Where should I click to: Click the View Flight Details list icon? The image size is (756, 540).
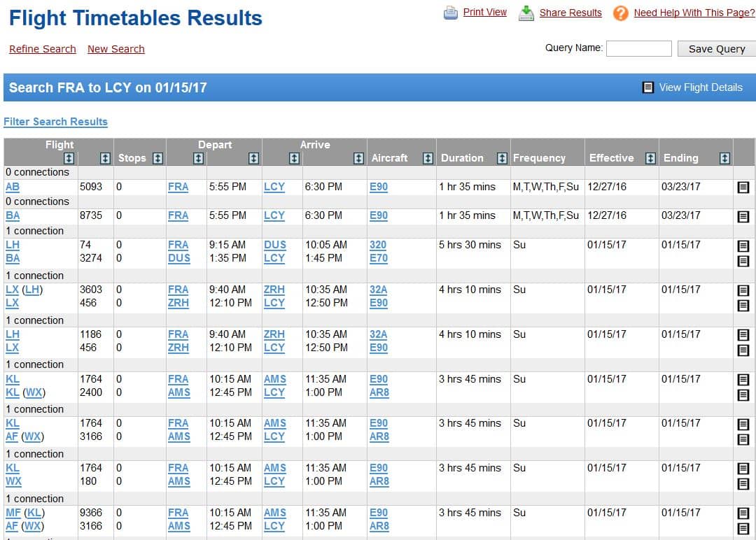(x=648, y=87)
